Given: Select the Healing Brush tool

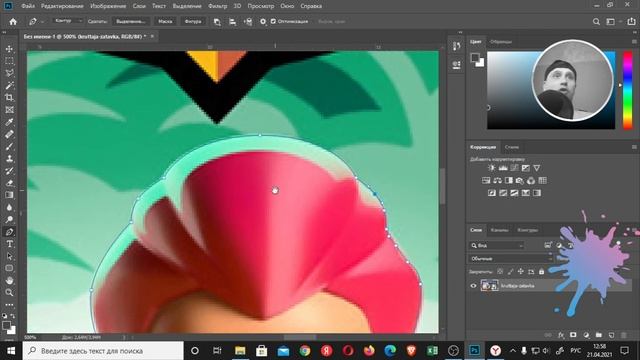Looking at the screenshot, I should 9,134.
